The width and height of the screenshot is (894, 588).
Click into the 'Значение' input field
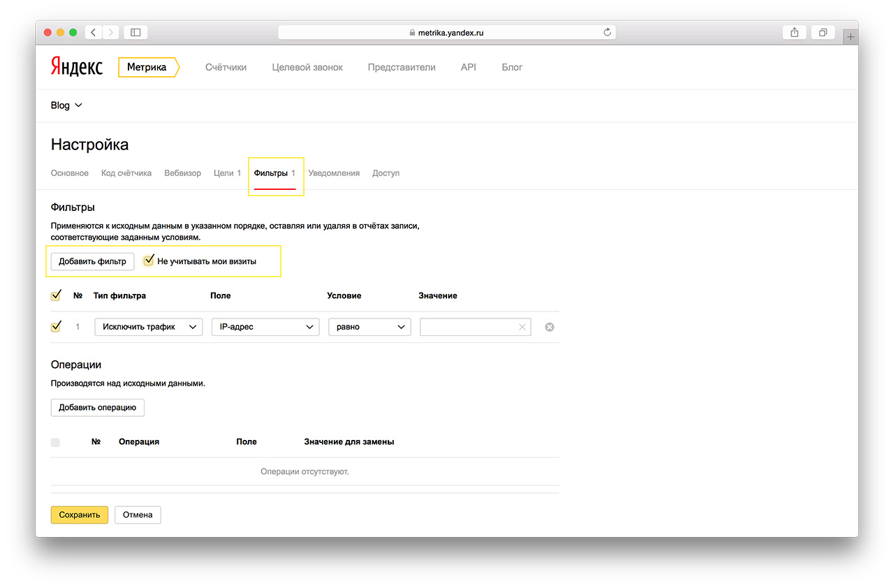468,327
